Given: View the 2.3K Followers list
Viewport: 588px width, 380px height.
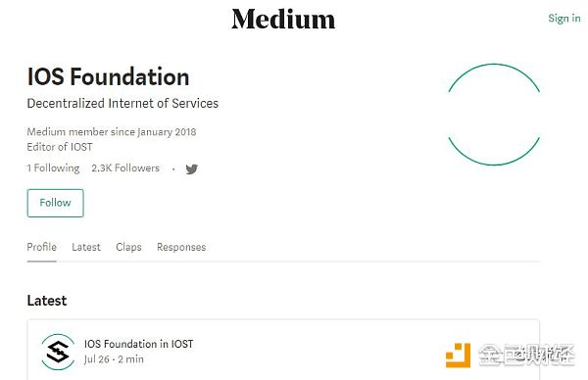Looking at the screenshot, I should (x=125, y=167).
